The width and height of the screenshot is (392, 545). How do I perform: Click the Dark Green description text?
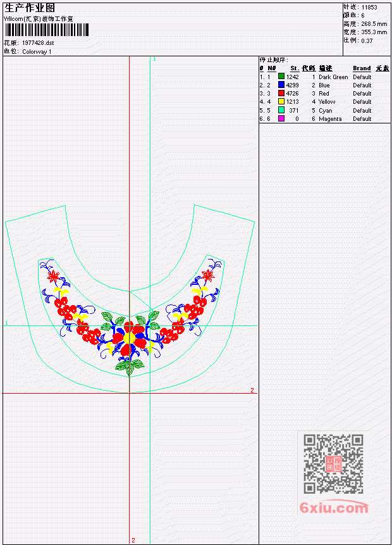(333, 77)
